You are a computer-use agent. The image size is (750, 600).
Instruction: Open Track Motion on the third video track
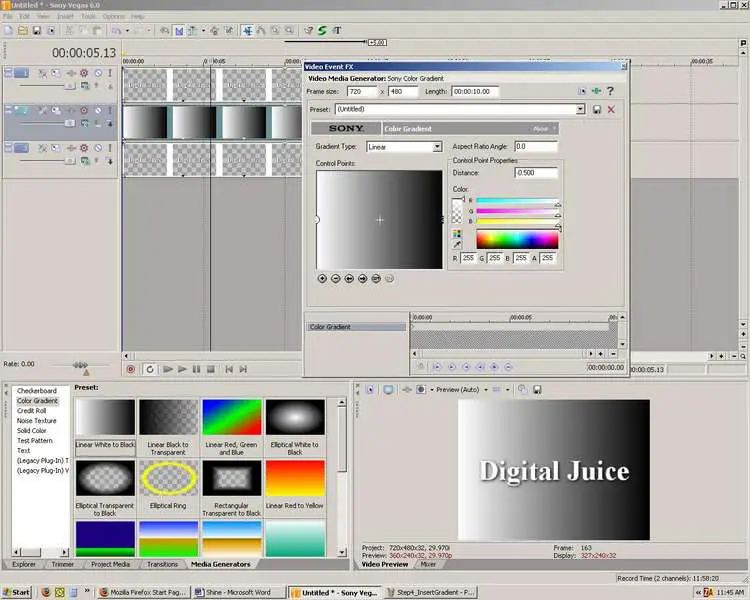pos(56,148)
